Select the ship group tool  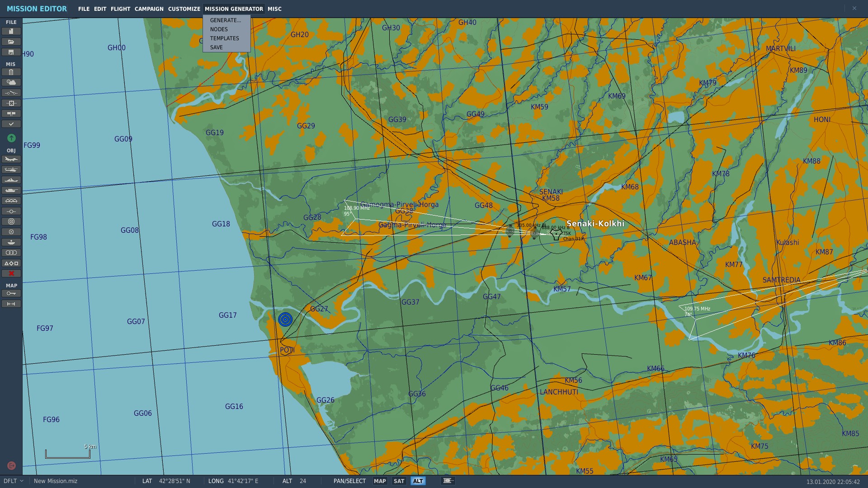(x=11, y=180)
